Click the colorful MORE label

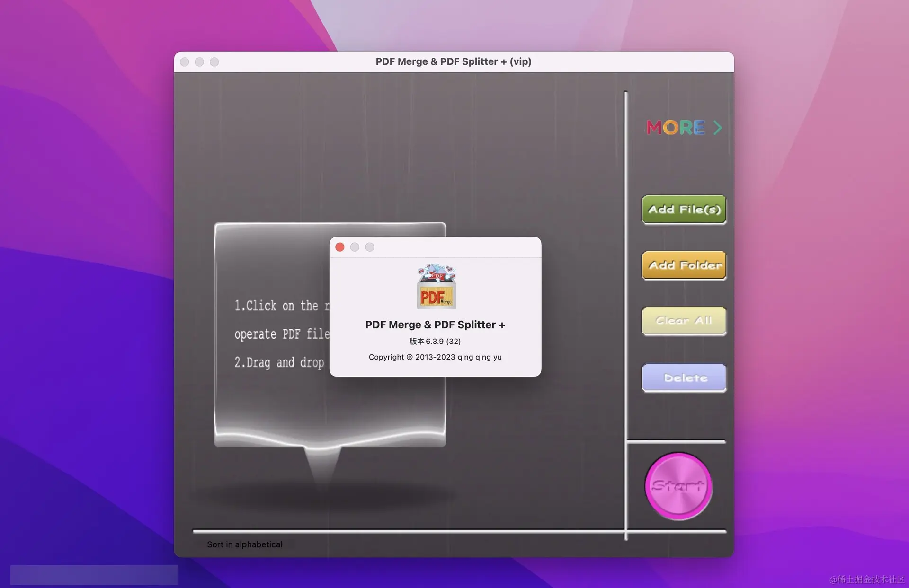tap(676, 127)
